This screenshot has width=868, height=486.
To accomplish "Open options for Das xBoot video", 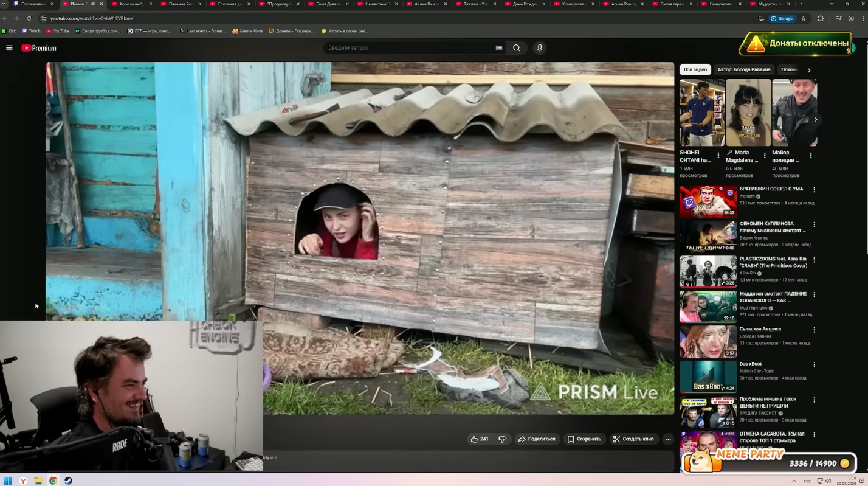I will pos(814,365).
